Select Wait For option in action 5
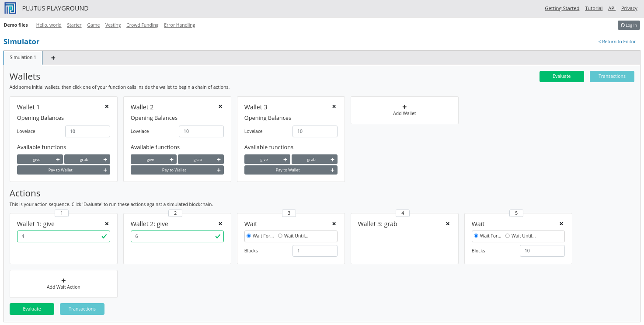Viewport: 644px width, 325px height. point(476,236)
